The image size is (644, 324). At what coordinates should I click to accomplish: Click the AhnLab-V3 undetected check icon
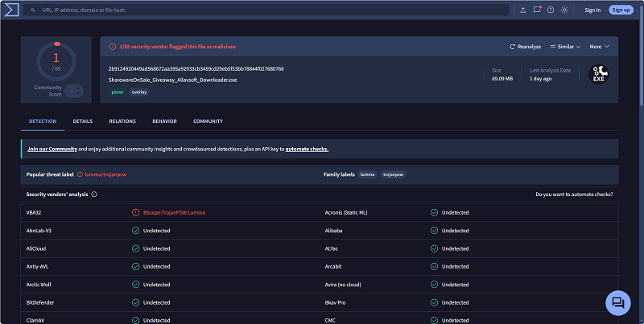tap(135, 231)
